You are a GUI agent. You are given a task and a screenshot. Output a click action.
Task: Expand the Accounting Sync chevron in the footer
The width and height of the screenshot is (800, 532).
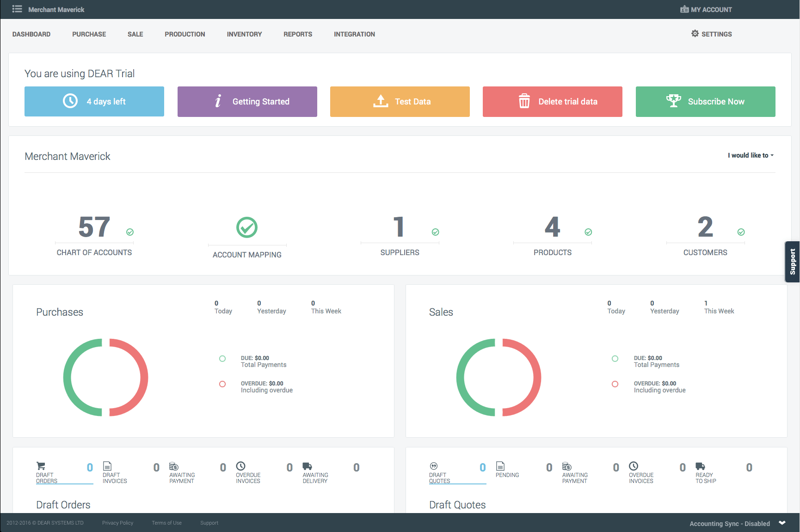coord(782,523)
